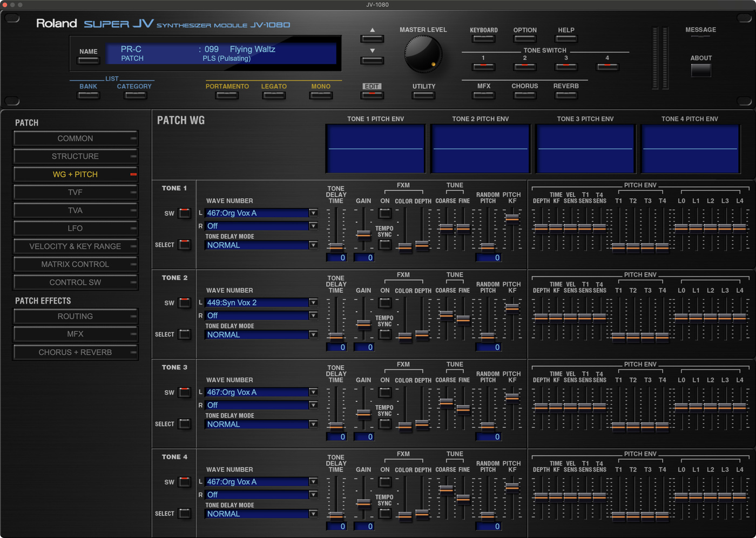
Task: Toggle Tone Switch 4
Action: (607, 67)
